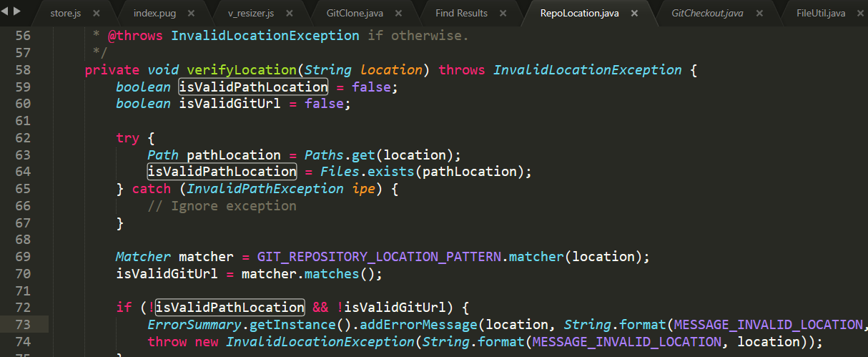The image size is (868, 357).
Task: Click line number 73 in the gutter
Action: point(23,325)
